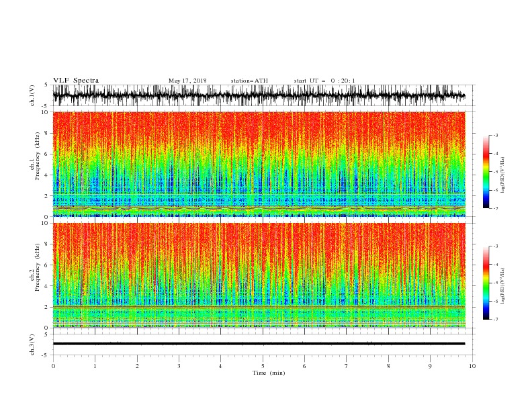Viewport: 532px width, 411px height.
Task: Click the ch.1 spectrogram panel
Action: click(259, 164)
